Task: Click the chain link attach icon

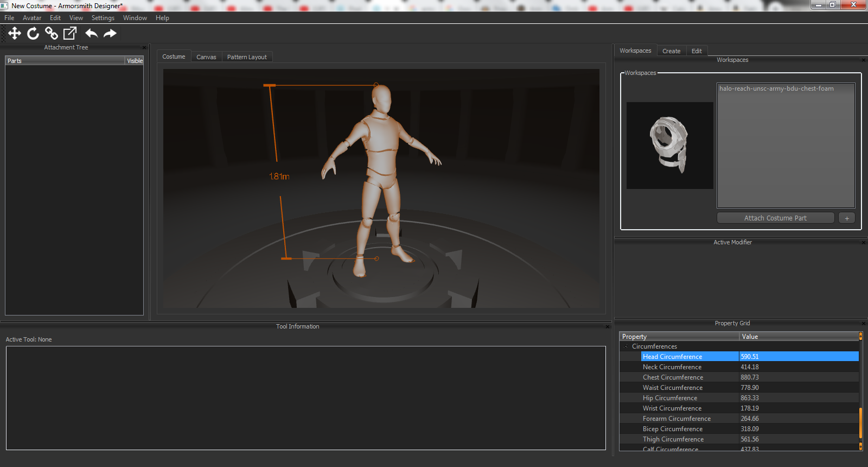Action: 52,34
